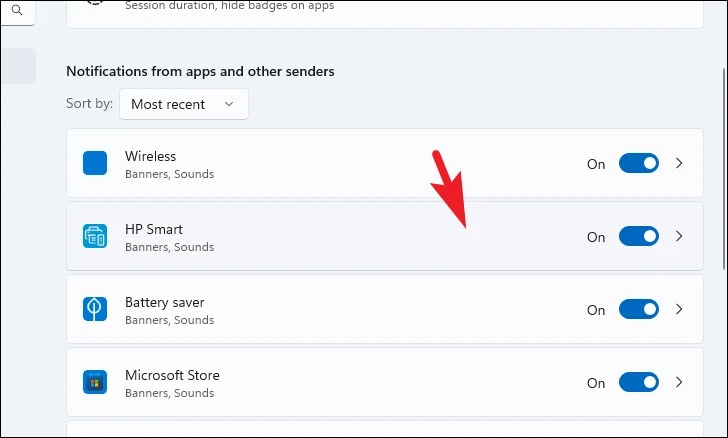Screen dimensions: 728x438
Task: Disable HP Smart notifications toggle
Action: click(x=638, y=236)
